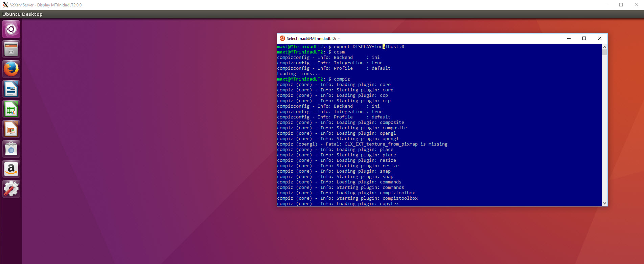This screenshot has height=264, width=644.
Task: Click the 'Loading icons...' line
Action: tap(298, 74)
